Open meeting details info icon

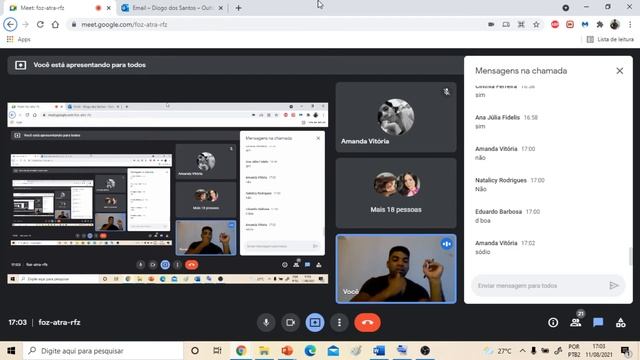click(553, 323)
